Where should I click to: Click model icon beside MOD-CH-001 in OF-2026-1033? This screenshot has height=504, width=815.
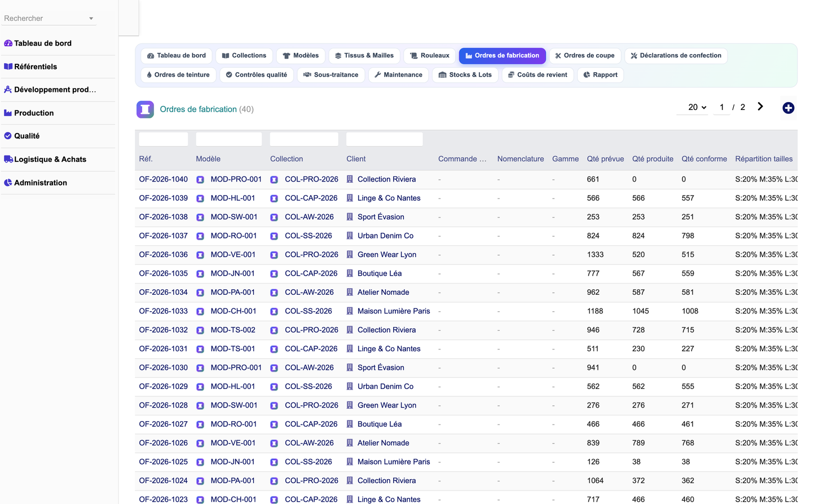(200, 312)
